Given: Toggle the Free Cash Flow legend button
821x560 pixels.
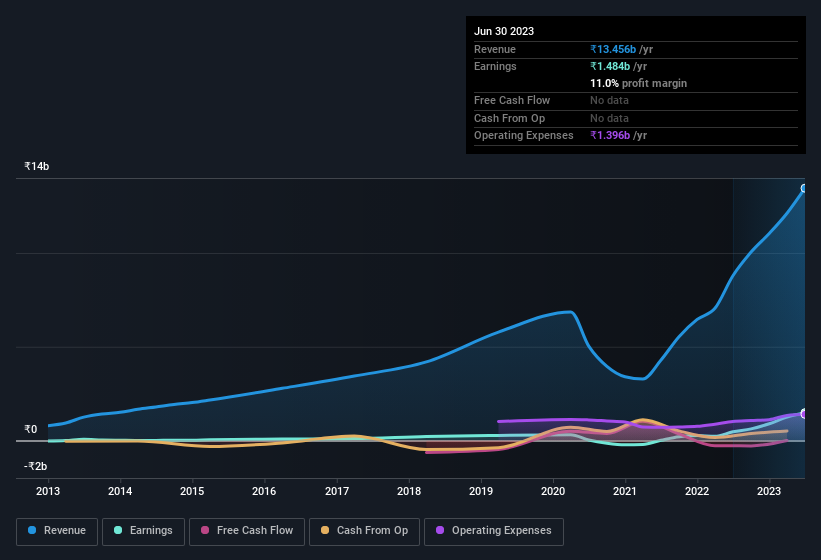Looking at the screenshot, I should click(247, 531).
